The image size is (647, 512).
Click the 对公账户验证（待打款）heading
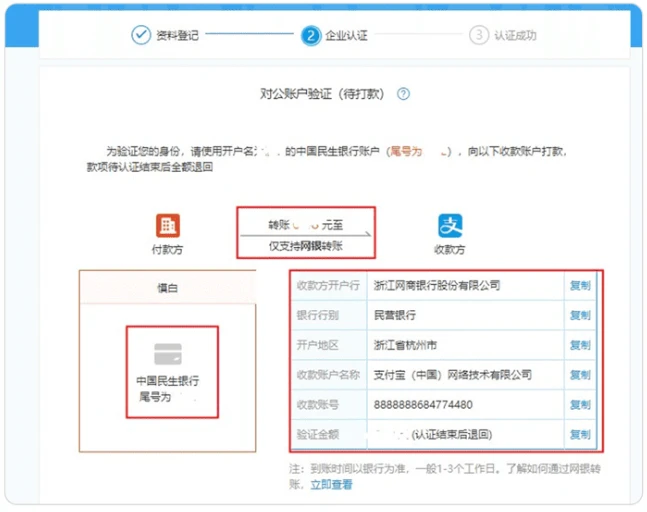[x=322, y=94]
